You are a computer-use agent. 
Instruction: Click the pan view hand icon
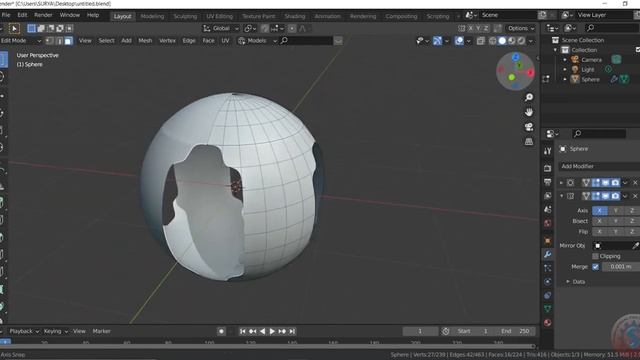[x=529, y=112]
